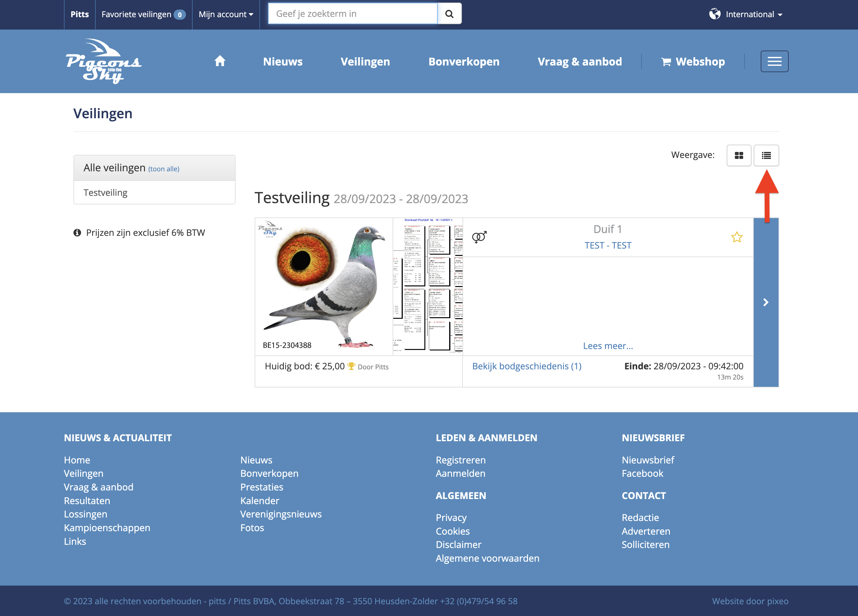Open the Veilingen menu item

[365, 62]
